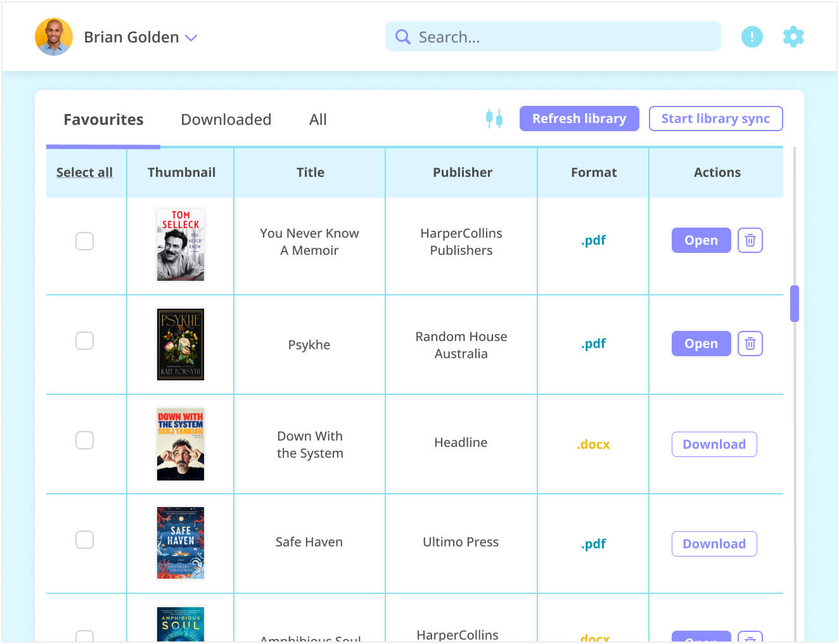Open the settings gear icon
This screenshot has height=644, width=839.
point(793,37)
